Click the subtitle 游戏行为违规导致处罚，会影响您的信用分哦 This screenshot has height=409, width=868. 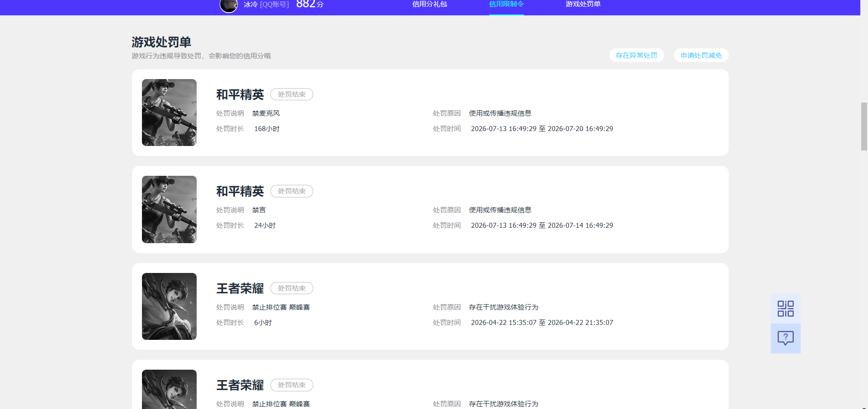pyautogui.click(x=201, y=56)
